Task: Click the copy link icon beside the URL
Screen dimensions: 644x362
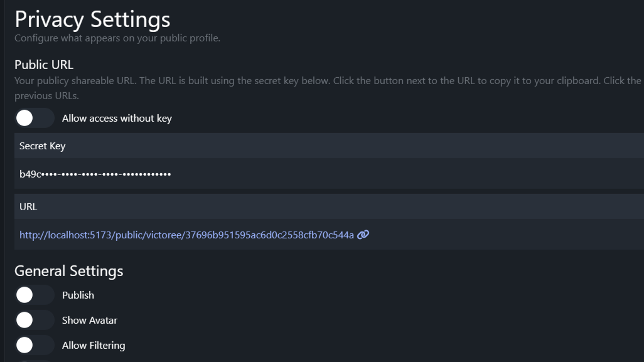Action: [363, 235]
